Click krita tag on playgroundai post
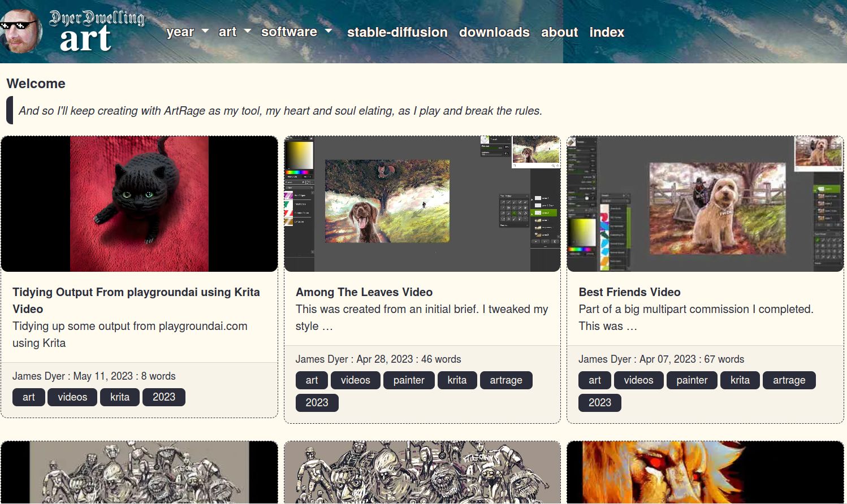Image resolution: width=847 pixels, height=504 pixels. [119, 397]
